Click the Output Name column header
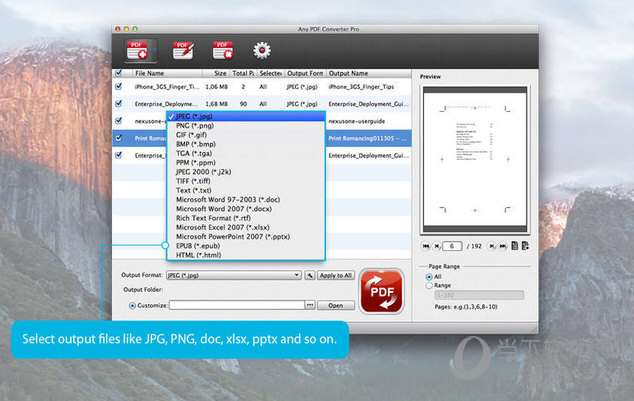 click(368, 73)
